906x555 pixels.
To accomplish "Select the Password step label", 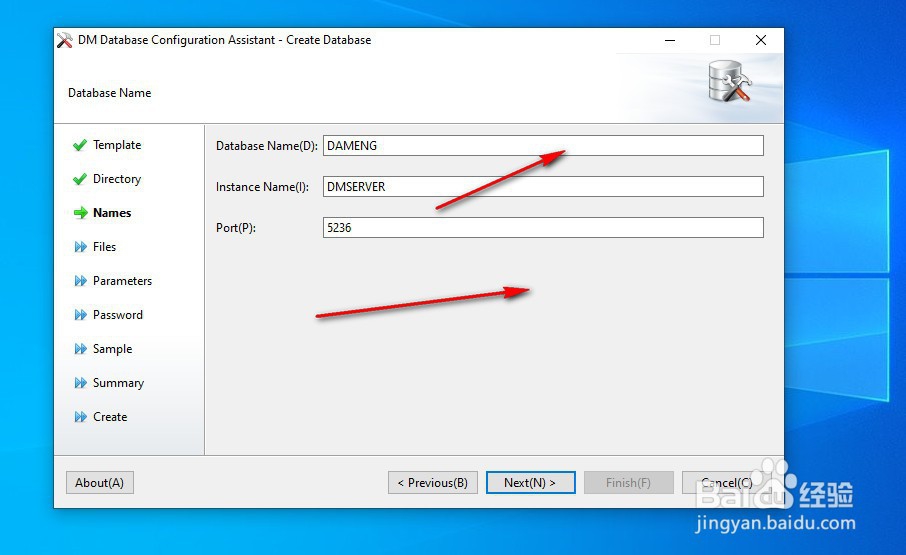I will click(x=118, y=315).
